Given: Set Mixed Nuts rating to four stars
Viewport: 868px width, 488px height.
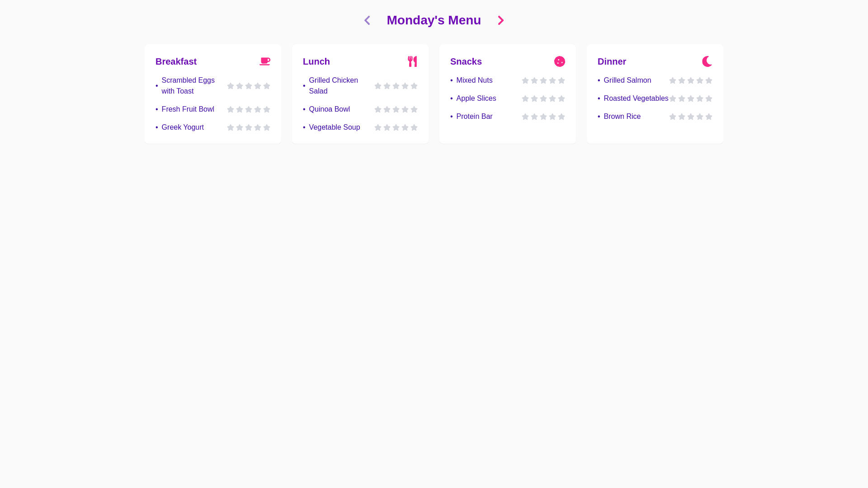Looking at the screenshot, I should click(552, 80).
